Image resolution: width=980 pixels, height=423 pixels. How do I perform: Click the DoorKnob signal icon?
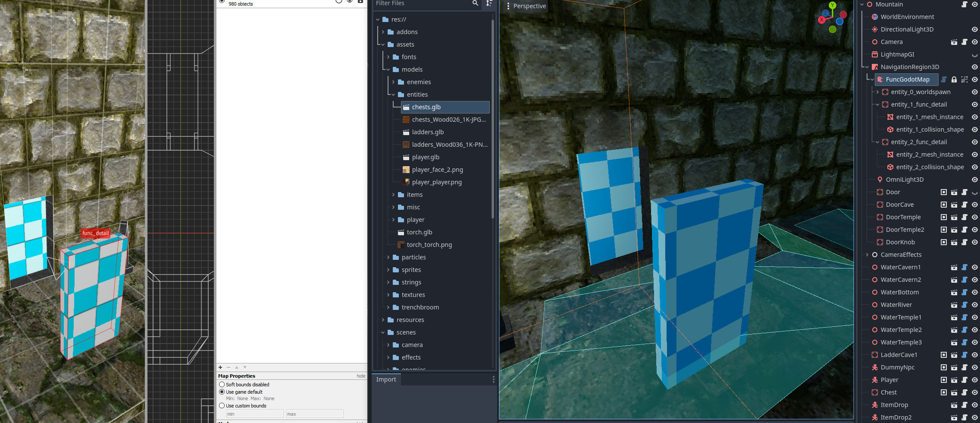(x=944, y=242)
